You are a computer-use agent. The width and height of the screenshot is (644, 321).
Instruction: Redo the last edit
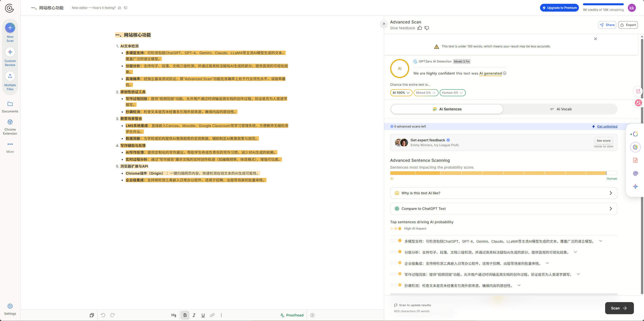[x=113, y=315]
